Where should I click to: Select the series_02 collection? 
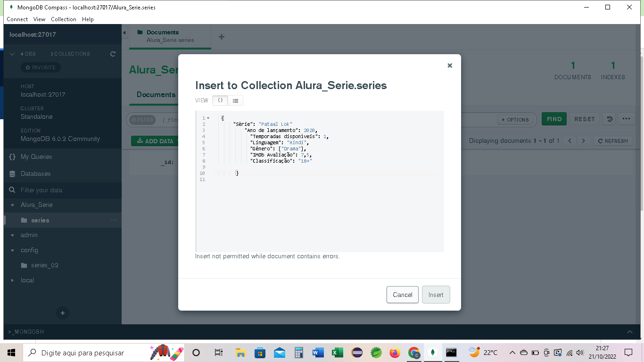pyautogui.click(x=45, y=265)
